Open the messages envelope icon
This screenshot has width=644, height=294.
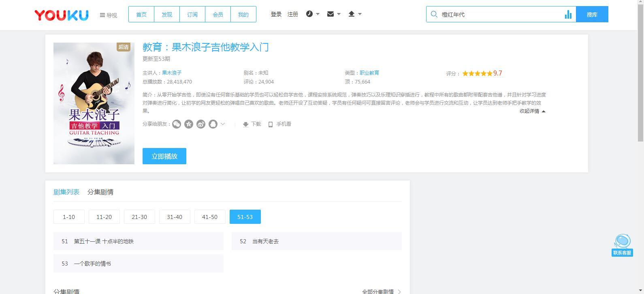point(331,14)
